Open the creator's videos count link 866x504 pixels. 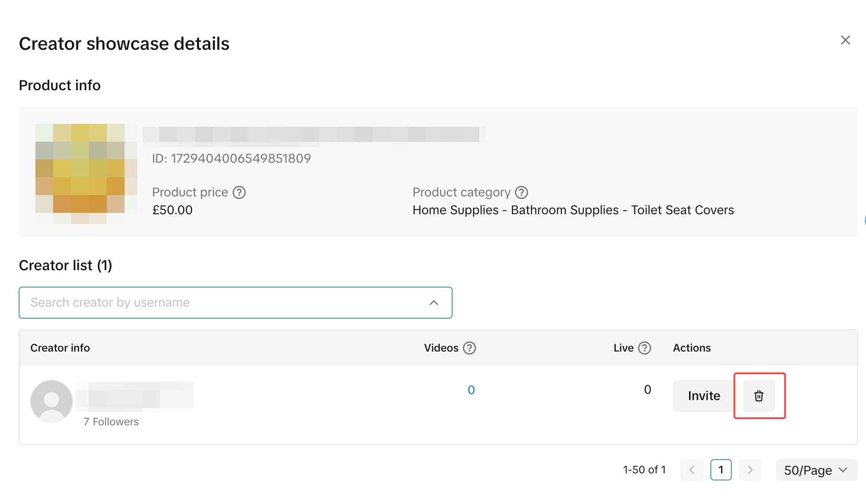pos(471,390)
